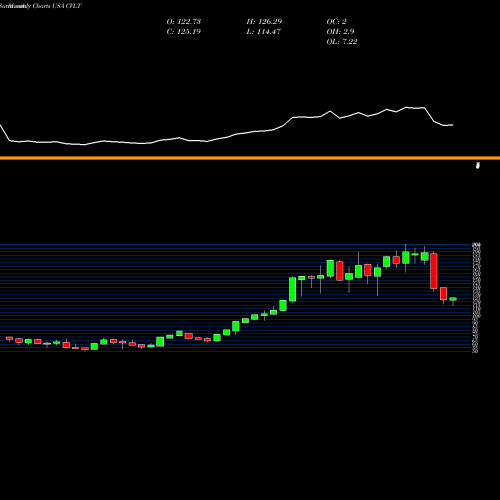500x500 pixels.
Task: Click the last green candlestick on the chart
Action: tap(453, 299)
